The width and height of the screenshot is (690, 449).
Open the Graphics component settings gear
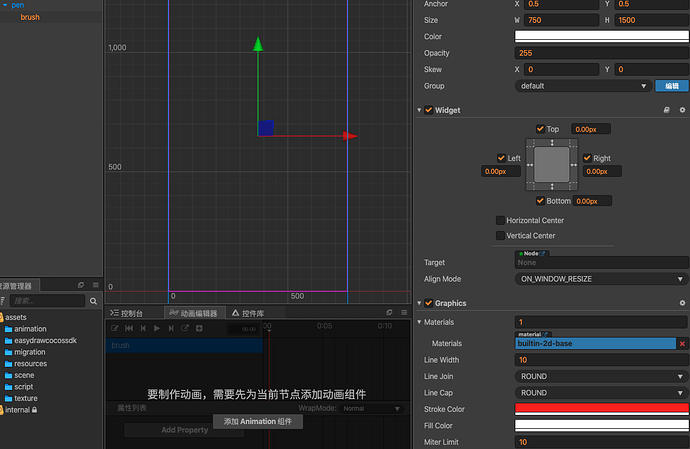tap(682, 303)
